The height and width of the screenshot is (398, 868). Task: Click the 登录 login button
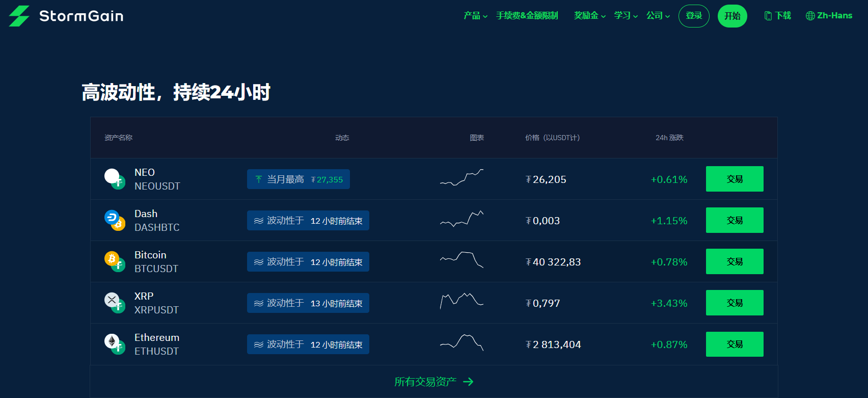694,16
